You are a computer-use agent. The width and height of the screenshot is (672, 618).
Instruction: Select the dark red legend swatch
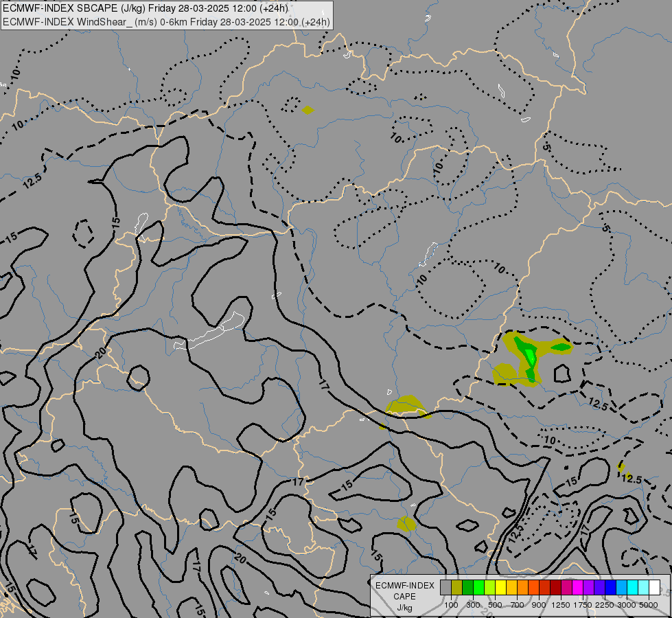pos(555,587)
